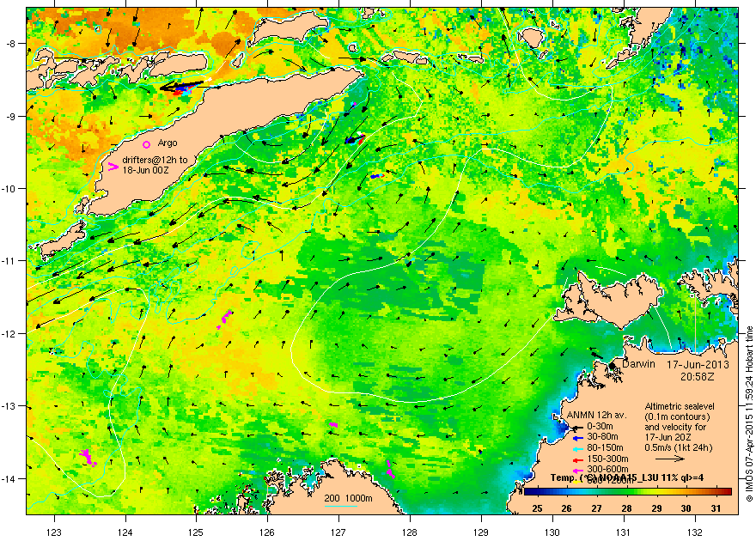Click the cyan 80-150m legend arrow
The height and width of the screenshot is (541, 756).
tap(577, 448)
